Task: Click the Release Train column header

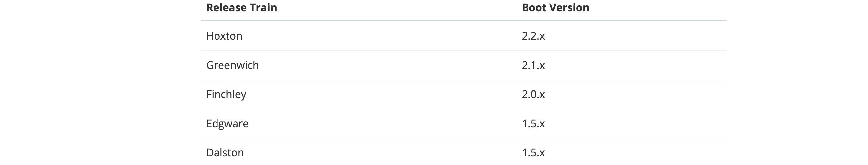Action: pyautogui.click(x=241, y=7)
